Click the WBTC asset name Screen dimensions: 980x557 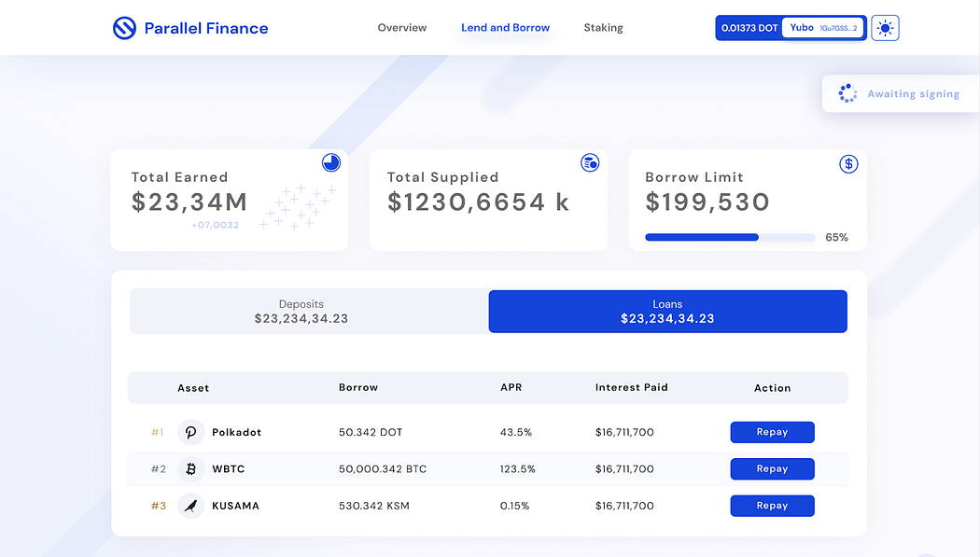point(228,469)
